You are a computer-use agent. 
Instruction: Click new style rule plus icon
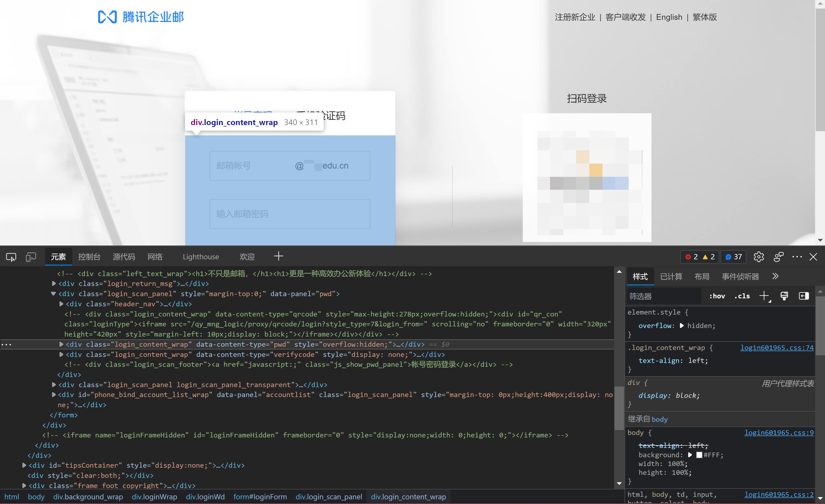(x=764, y=296)
